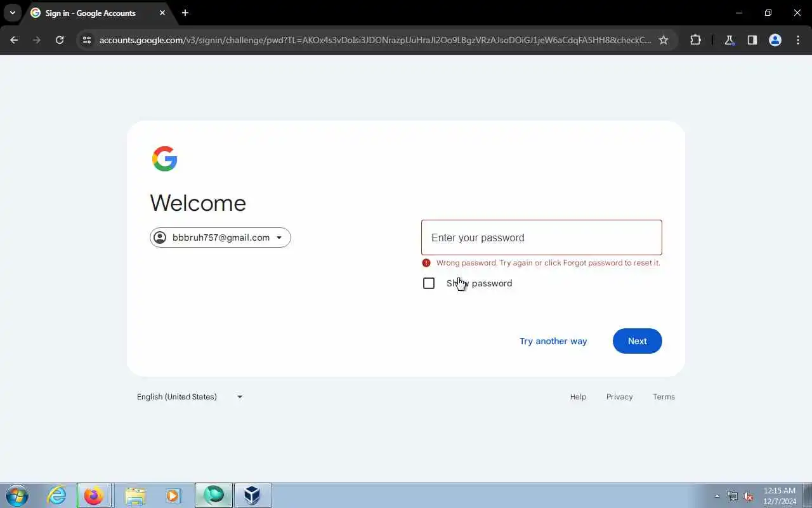Open the tab search dropdown arrow

(x=12, y=13)
